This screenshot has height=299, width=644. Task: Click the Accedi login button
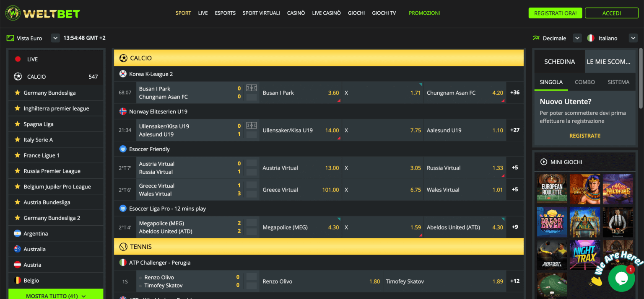611,13
